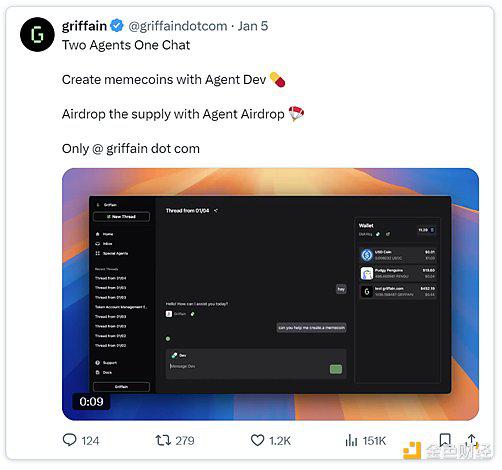
Task: Click the reply comment icon
Action: 70,440
